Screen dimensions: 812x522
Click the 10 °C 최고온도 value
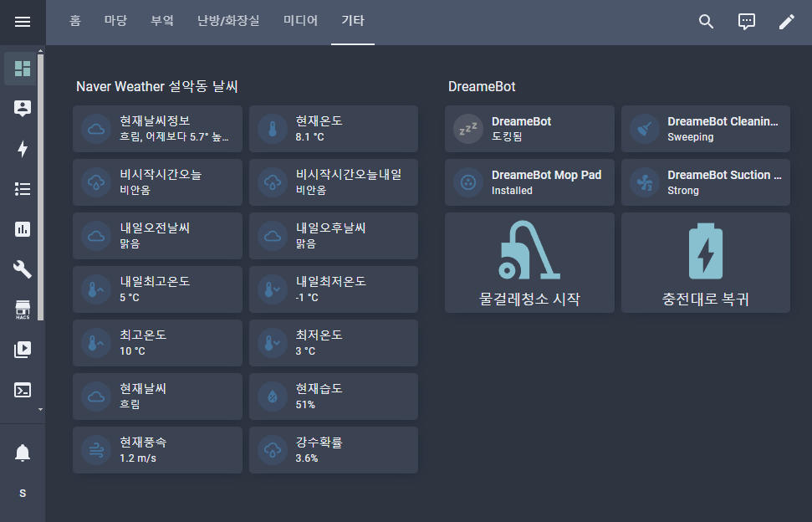132,351
